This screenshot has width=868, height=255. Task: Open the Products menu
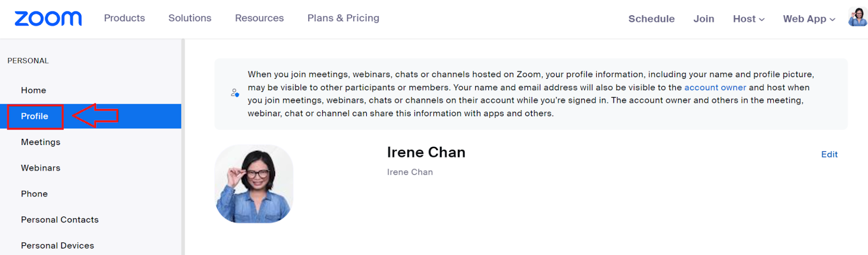pos(124,18)
